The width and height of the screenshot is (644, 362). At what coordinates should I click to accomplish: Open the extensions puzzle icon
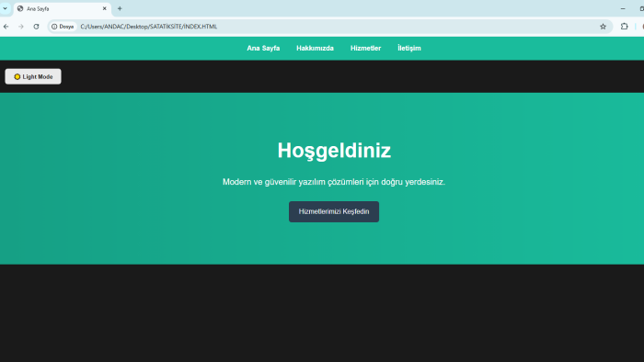point(625,27)
